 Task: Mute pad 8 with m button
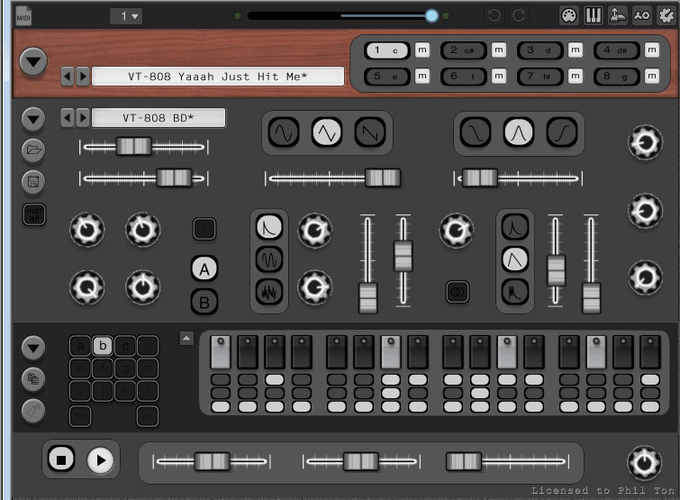point(652,76)
